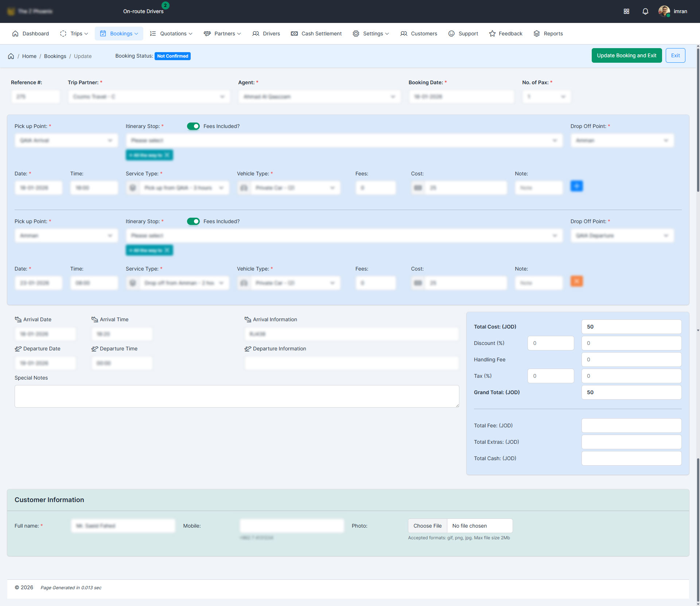Click orange remove trip row button
The image size is (700, 606).
point(576,281)
